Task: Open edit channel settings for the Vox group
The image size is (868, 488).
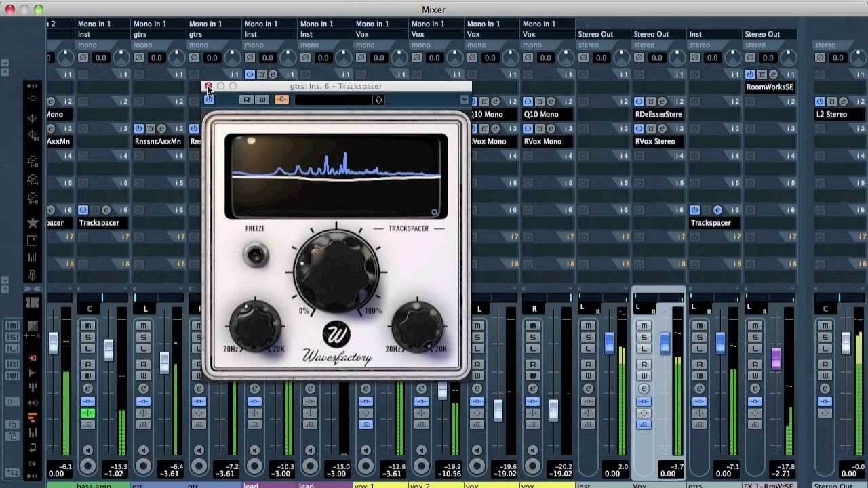Action: click(x=644, y=389)
